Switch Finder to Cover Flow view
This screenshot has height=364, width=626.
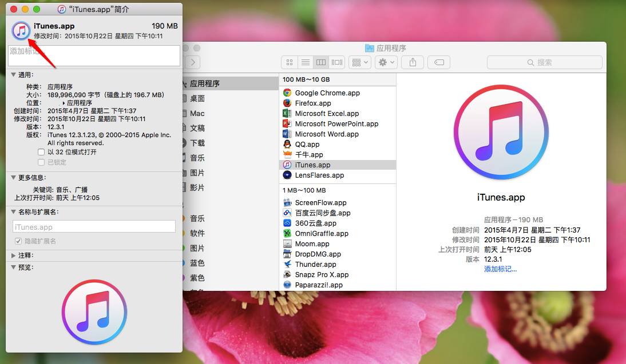337,62
